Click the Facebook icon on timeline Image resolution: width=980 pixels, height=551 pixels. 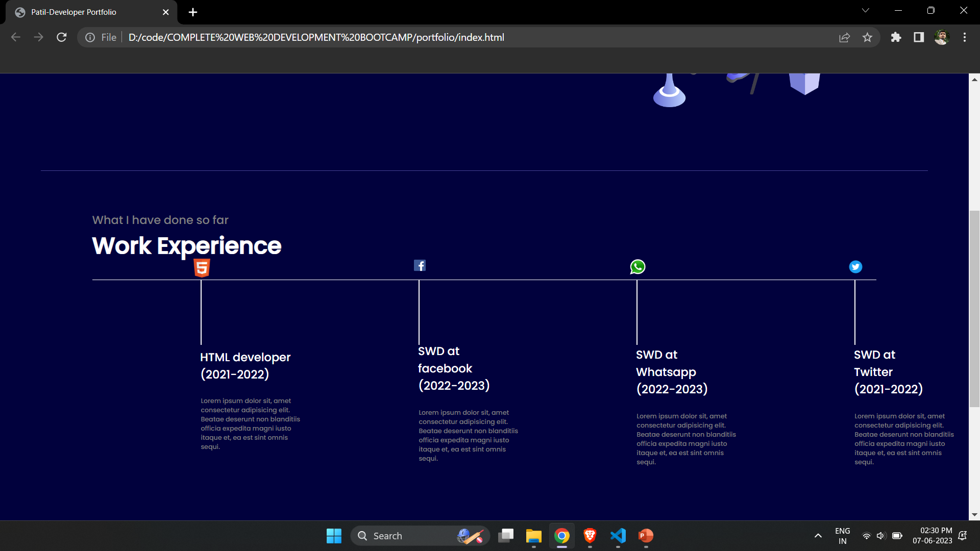(420, 265)
